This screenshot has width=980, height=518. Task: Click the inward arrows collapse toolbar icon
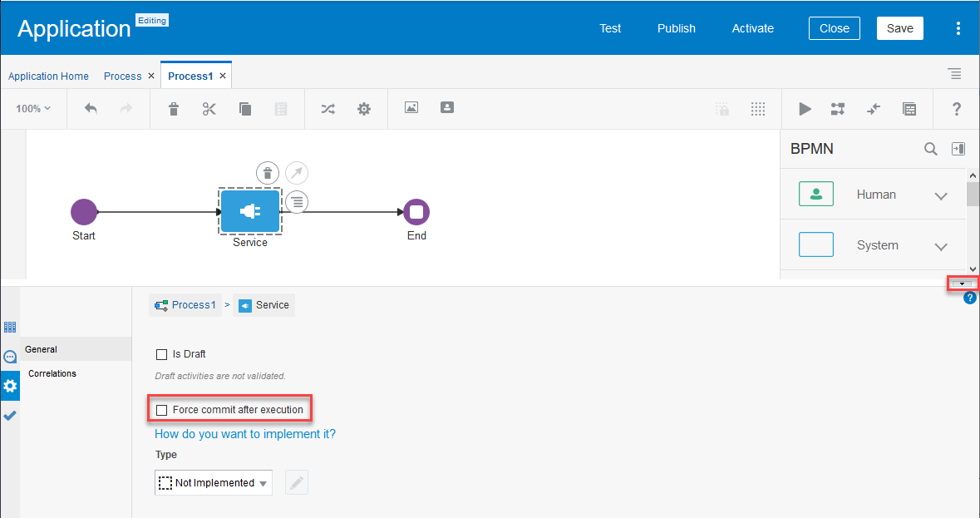coord(874,109)
